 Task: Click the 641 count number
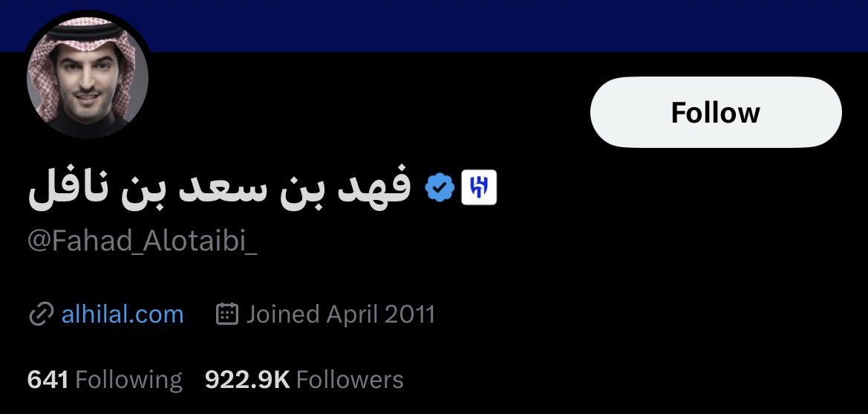pos(48,381)
